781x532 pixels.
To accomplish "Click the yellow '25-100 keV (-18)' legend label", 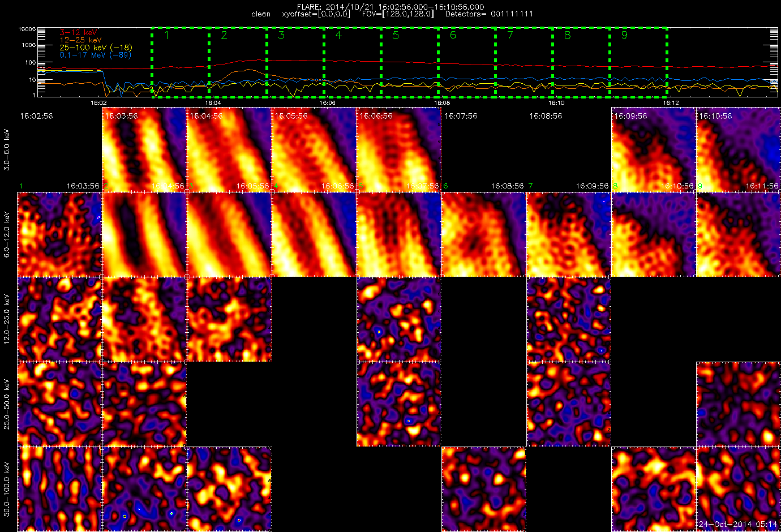I will click(96, 48).
